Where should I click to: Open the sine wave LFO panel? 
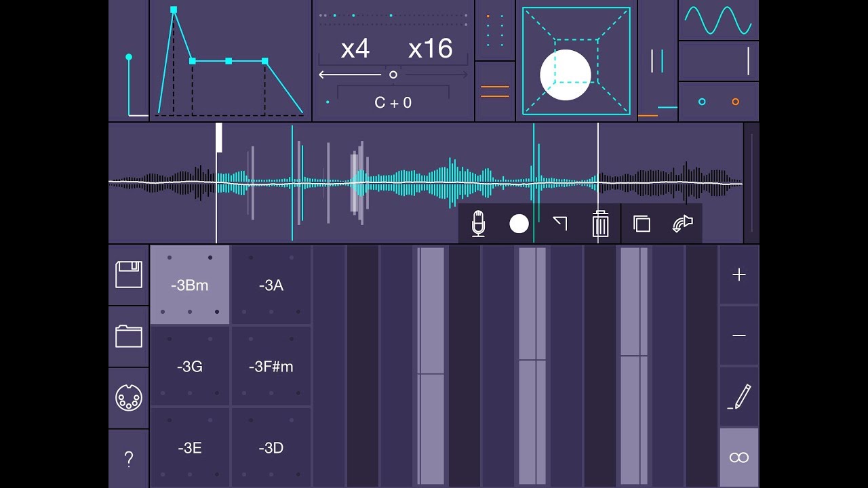719,20
